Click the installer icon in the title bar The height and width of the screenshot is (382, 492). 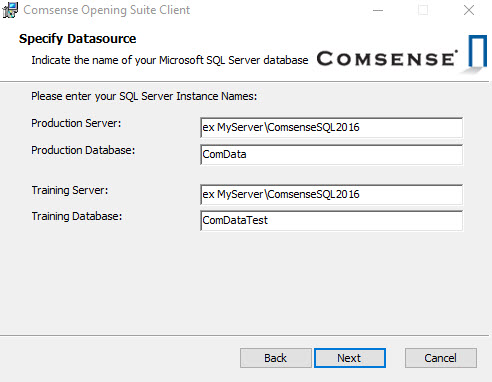coord(10,10)
